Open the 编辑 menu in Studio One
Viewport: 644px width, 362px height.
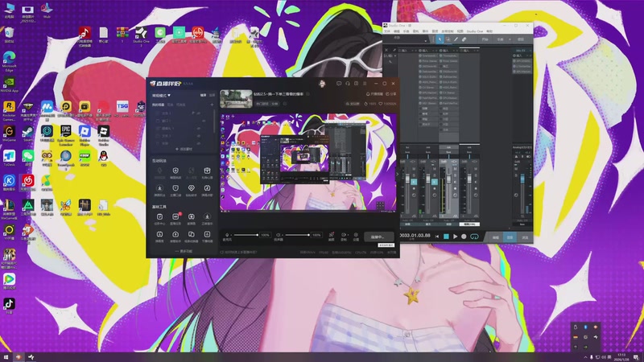pyautogui.click(x=396, y=31)
